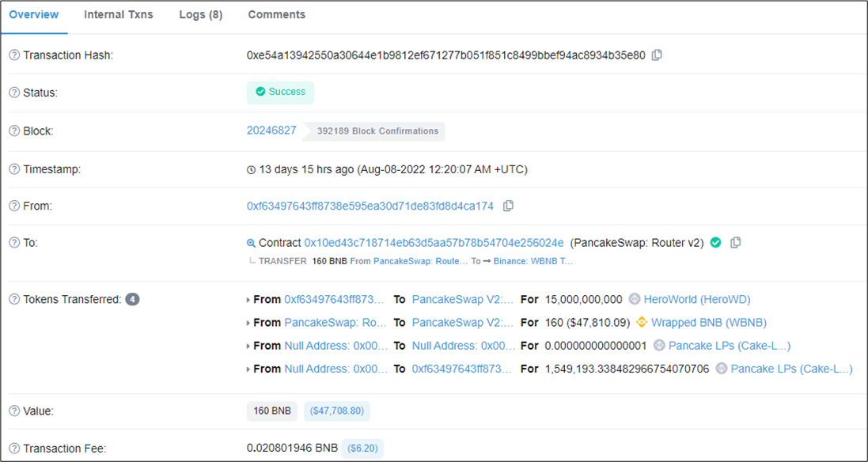Screen dimensions: 868x462
Task: Open help icon beside Timestamp
Action: (14, 169)
